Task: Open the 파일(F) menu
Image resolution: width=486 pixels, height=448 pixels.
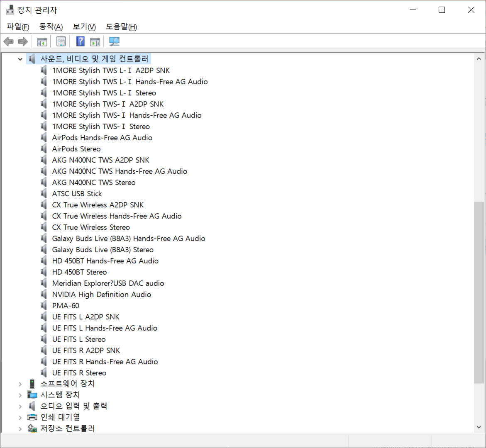Action: tap(18, 27)
